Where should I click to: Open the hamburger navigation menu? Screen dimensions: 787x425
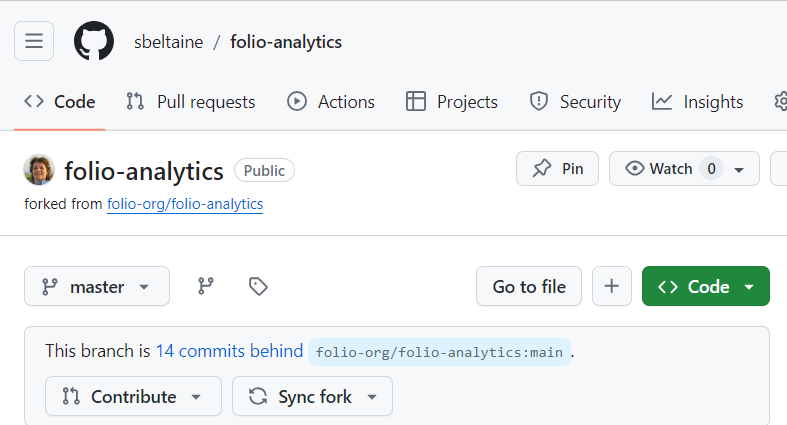(x=34, y=41)
